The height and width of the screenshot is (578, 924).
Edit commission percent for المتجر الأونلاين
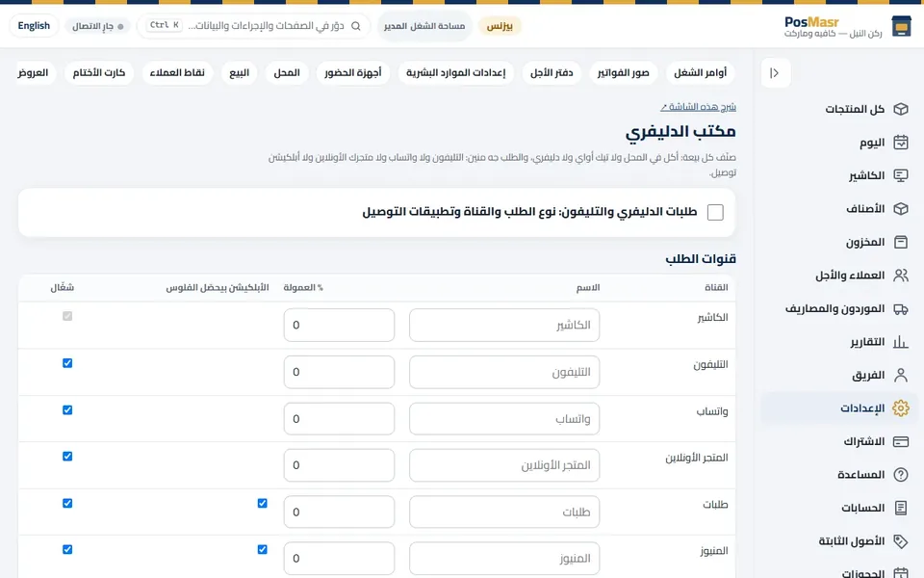339,465
